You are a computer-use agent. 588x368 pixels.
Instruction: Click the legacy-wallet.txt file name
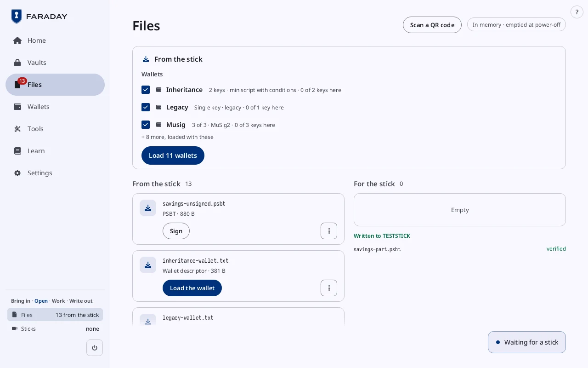(x=188, y=318)
